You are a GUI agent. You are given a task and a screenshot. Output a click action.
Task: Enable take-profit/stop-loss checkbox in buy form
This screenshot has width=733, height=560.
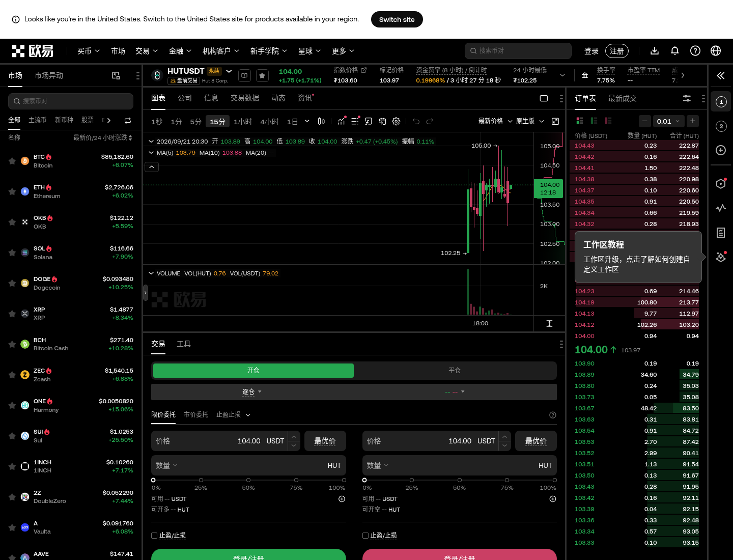coord(154,536)
